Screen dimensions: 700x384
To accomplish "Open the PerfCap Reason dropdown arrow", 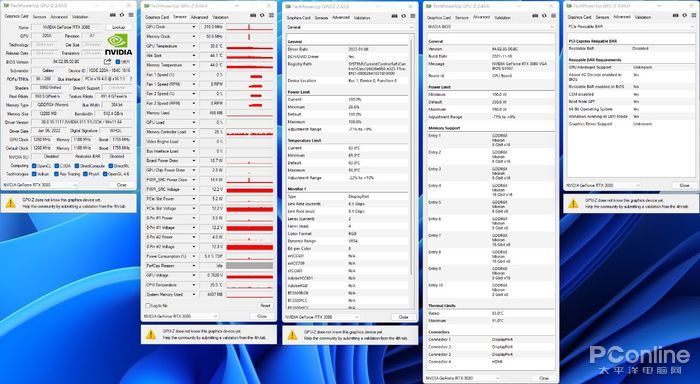I will 194,266.
